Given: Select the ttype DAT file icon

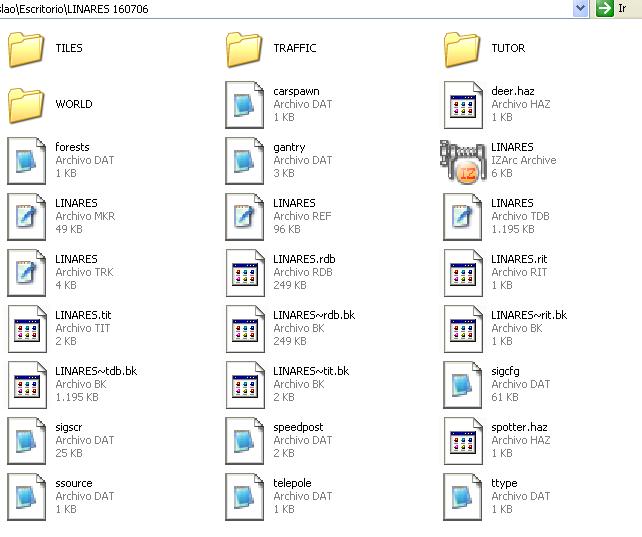Looking at the screenshot, I should (x=462, y=496).
